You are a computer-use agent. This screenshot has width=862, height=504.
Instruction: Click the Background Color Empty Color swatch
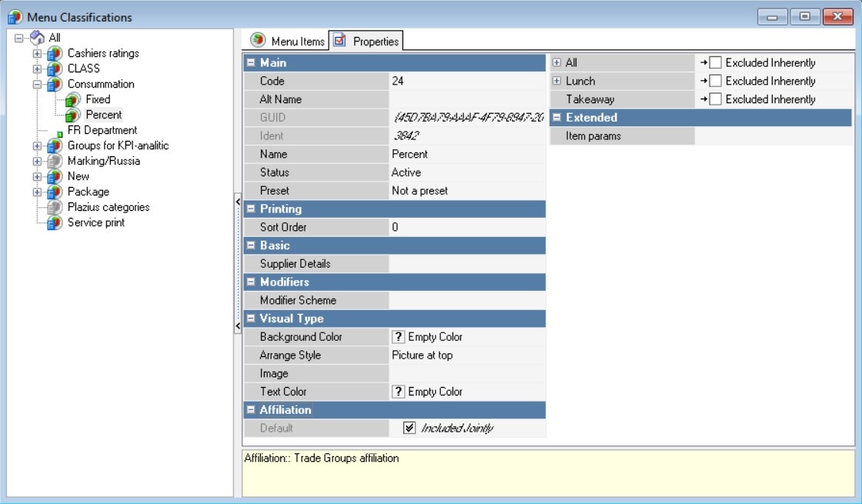click(399, 337)
